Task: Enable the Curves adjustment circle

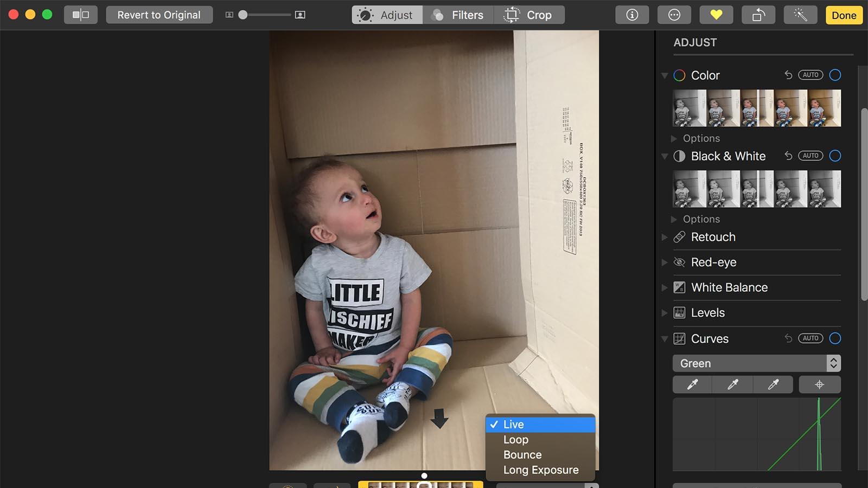Action: click(835, 338)
